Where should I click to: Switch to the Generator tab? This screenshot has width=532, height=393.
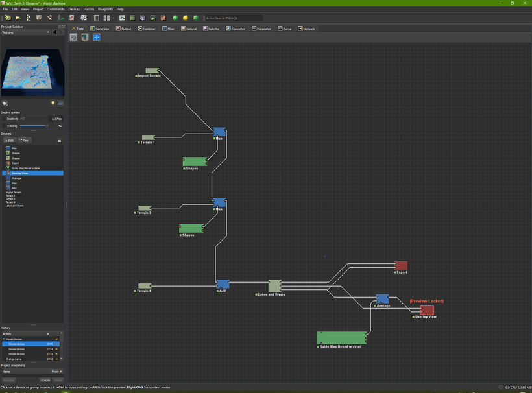[x=101, y=29]
